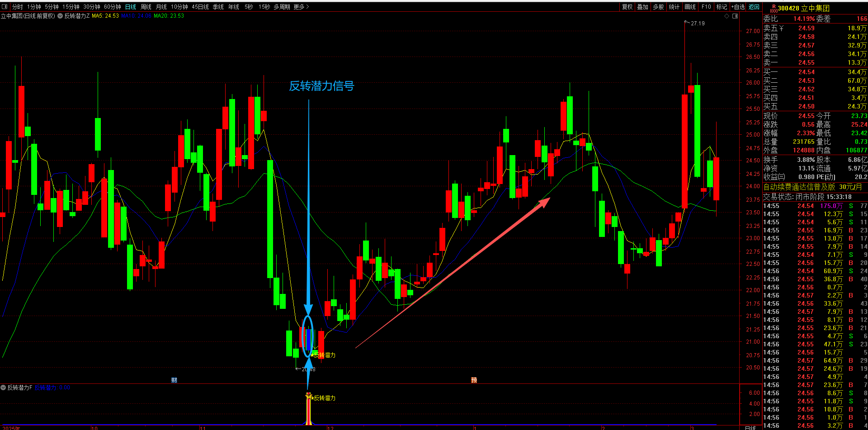Expand the 更多 periods menu
Screen dimensions: 868x430
[x=301, y=7]
